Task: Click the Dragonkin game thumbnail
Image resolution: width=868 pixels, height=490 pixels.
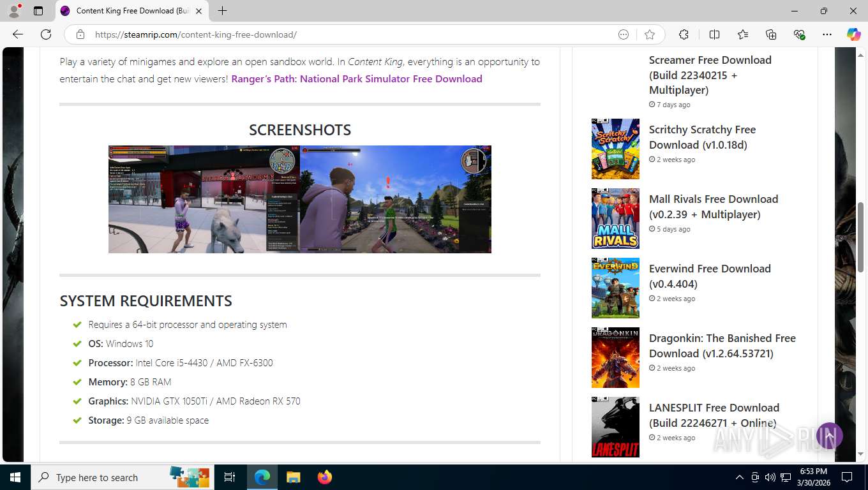Action: click(615, 357)
